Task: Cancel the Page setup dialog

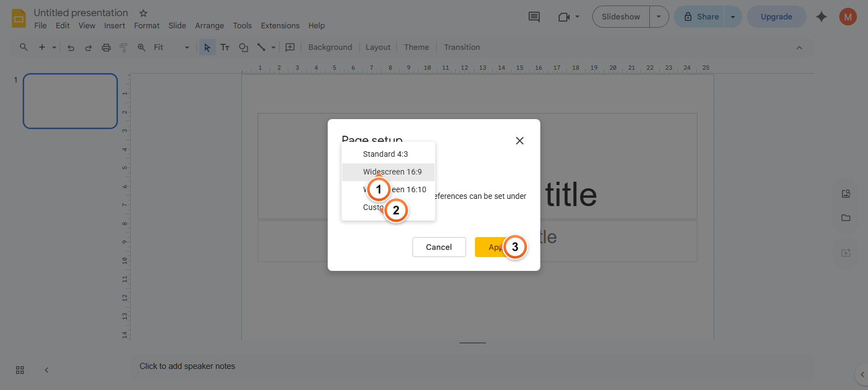Action: point(439,247)
